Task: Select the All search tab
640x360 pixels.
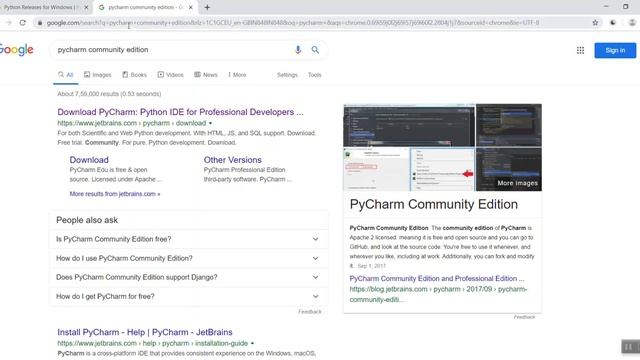Action: click(66, 75)
